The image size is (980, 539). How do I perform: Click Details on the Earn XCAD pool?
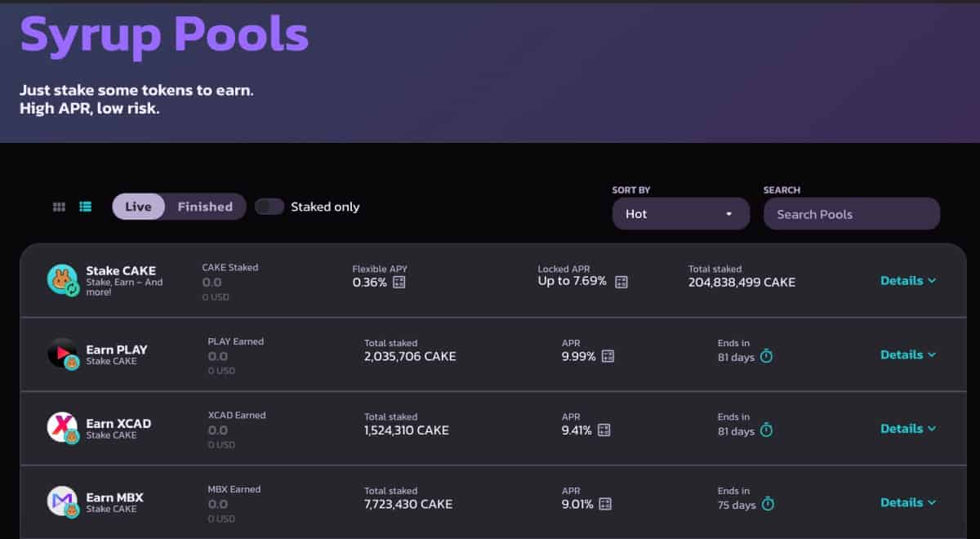click(908, 428)
